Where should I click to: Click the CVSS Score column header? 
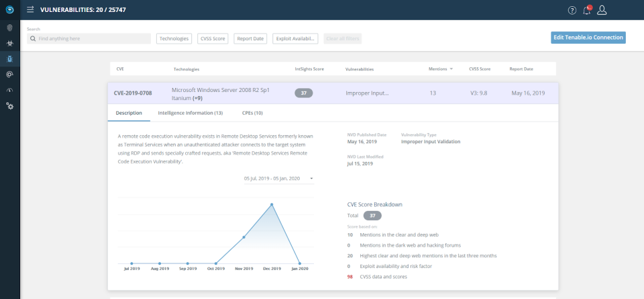coord(480,69)
